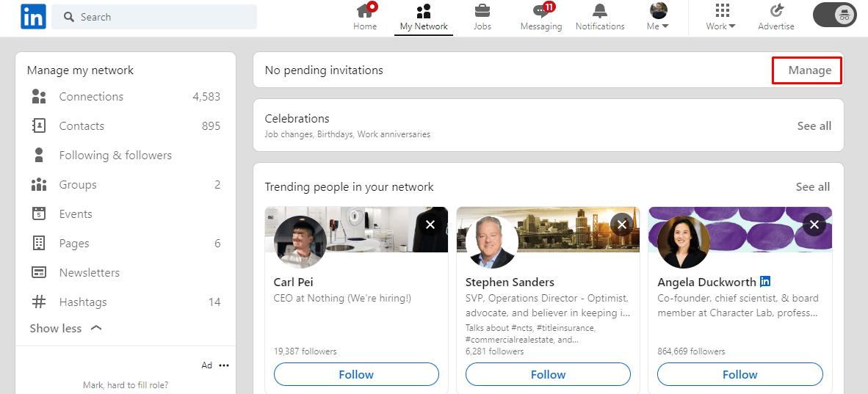Open the LinkedIn logo home link
The width and height of the screenshot is (868, 394).
[33, 17]
